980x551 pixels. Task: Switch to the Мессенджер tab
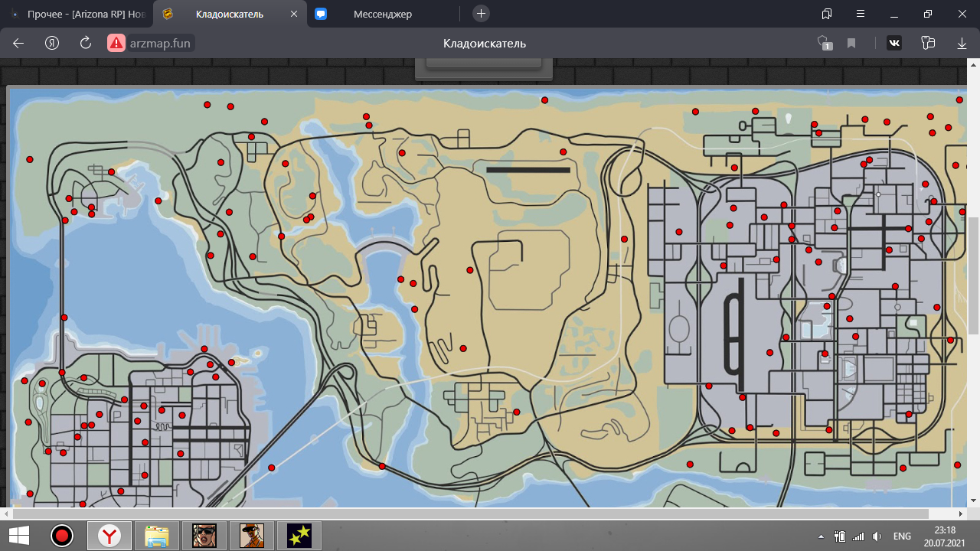point(383,14)
